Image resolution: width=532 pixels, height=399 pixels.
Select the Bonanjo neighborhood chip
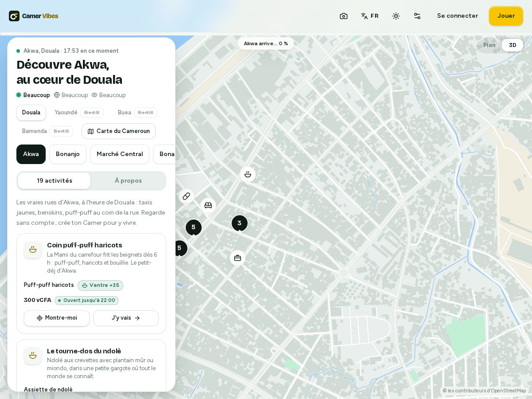(68, 154)
